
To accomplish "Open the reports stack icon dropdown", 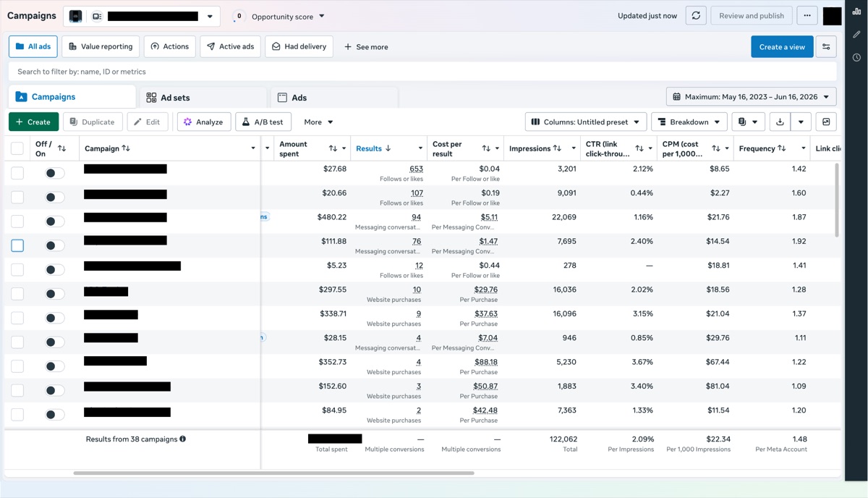I will coord(748,122).
